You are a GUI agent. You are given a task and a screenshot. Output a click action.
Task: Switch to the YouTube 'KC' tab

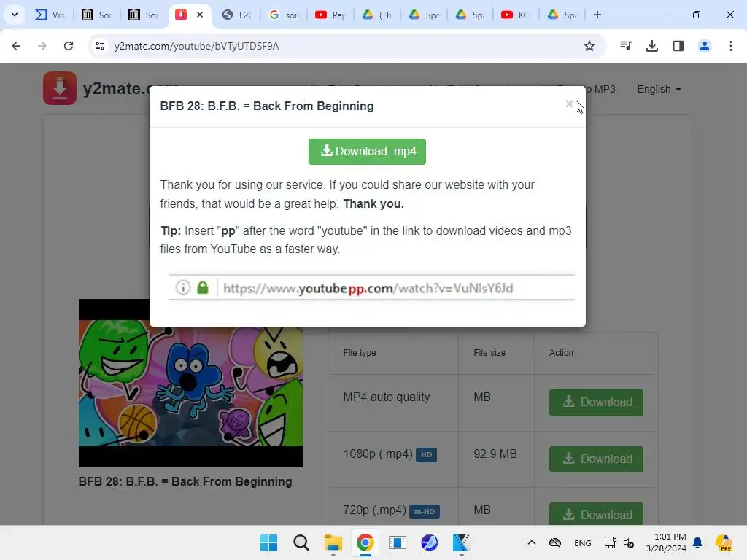click(516, 15)
